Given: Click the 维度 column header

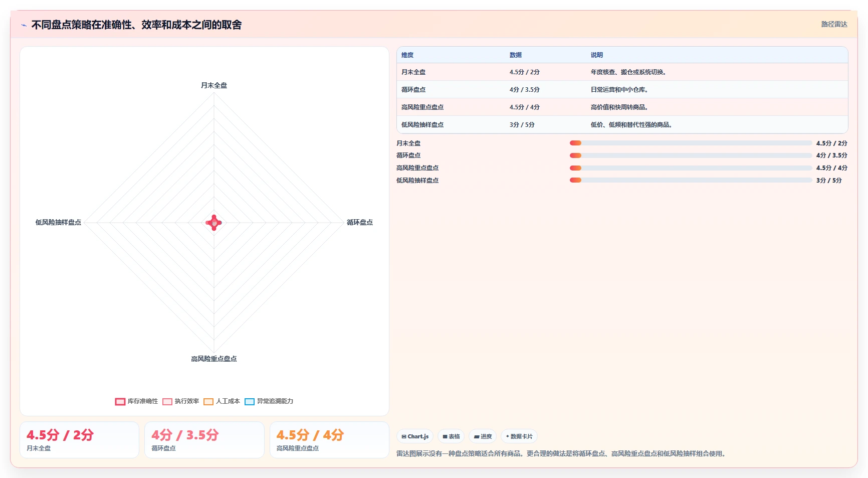Looking at the screenshot, I should click(x=407, y=55).
